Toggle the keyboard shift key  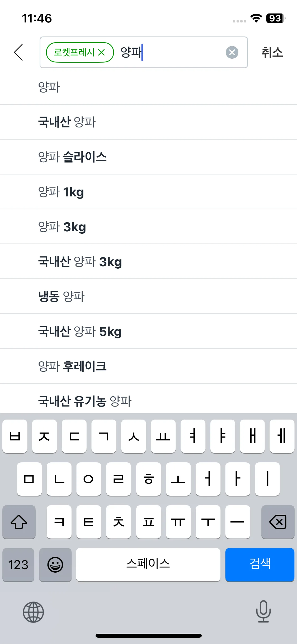[19, 522]
